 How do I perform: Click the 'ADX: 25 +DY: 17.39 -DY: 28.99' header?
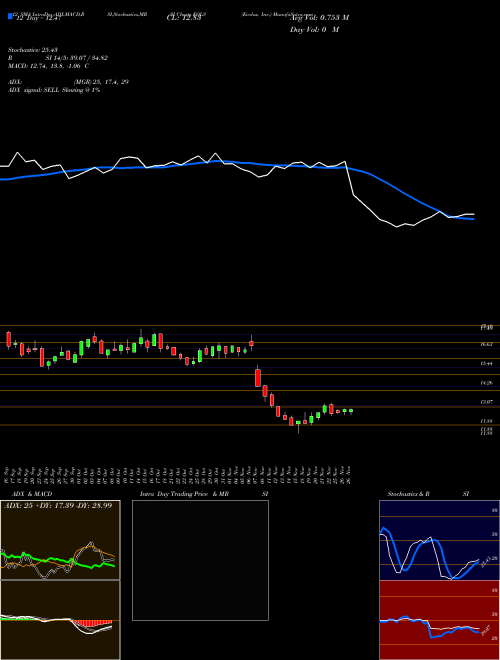58,505
